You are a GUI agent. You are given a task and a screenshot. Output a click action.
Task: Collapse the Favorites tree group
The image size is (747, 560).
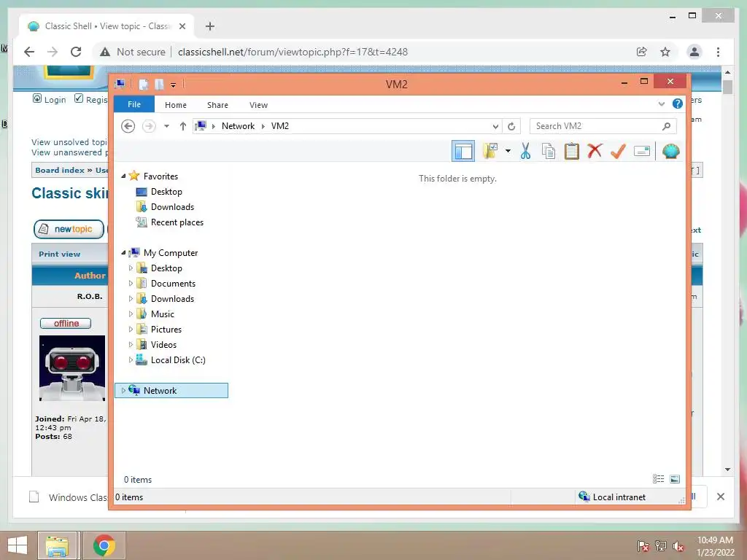[x=123, y=176]
